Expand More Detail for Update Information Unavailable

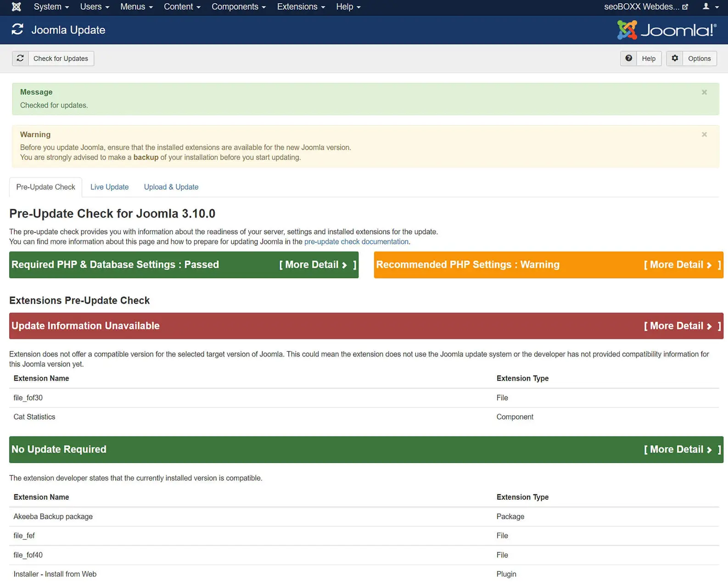click(683, 326)
